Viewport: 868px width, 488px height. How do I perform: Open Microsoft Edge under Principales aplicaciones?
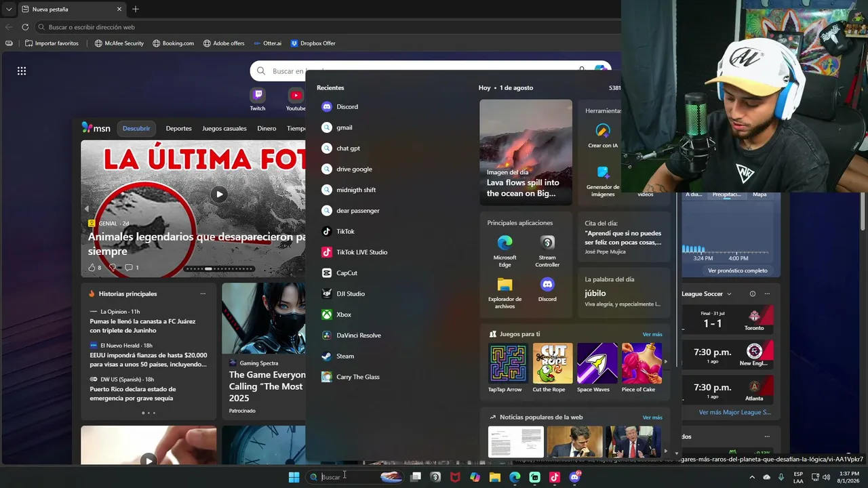tap(505, 251)
